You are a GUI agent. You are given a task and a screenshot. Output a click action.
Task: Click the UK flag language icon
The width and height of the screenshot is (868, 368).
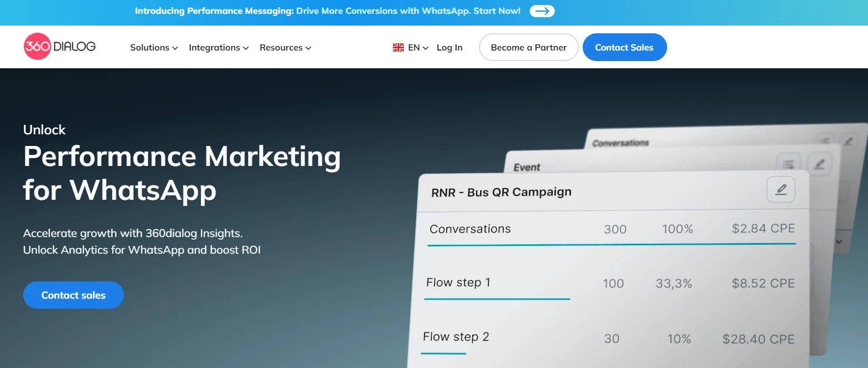click(398, 48)
